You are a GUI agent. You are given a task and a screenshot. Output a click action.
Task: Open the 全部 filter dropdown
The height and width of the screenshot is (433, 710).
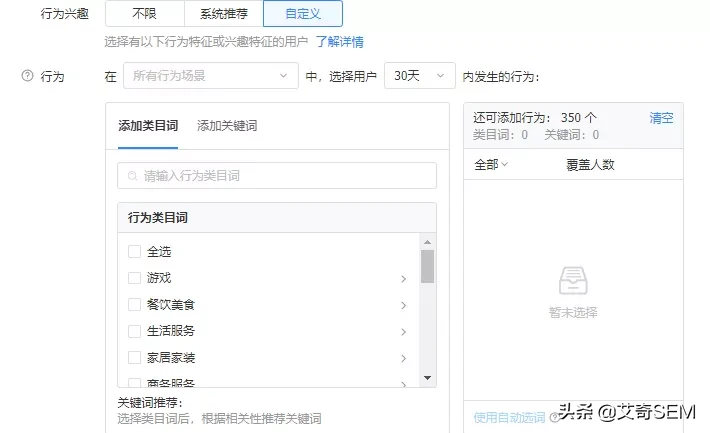click(x=491, y=164)
